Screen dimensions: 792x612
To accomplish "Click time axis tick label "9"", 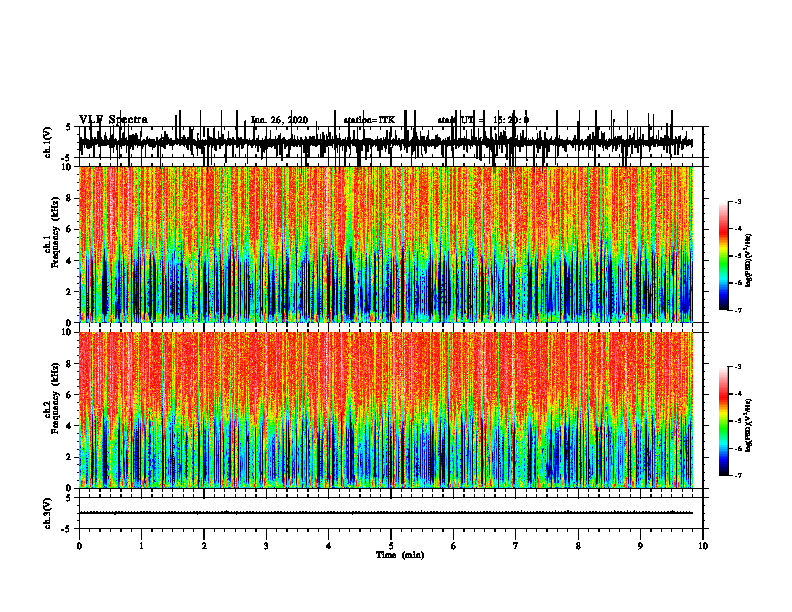I will [640, 546].
